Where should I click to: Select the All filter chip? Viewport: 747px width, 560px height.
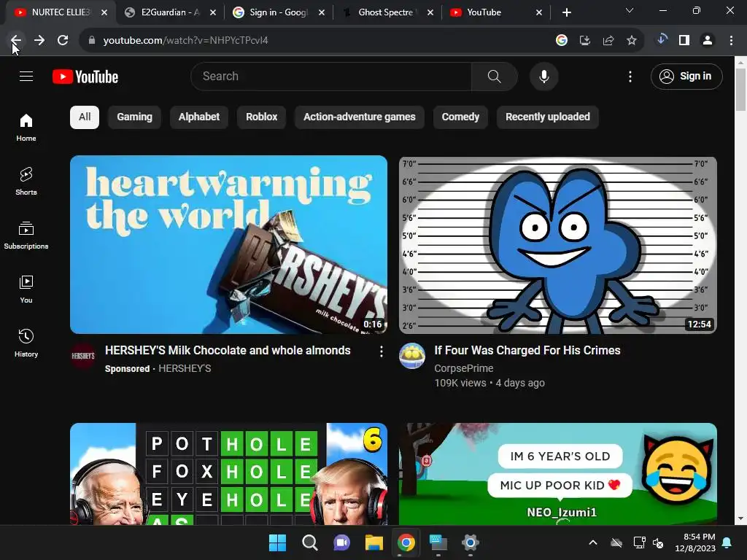(x=85, y=117)
